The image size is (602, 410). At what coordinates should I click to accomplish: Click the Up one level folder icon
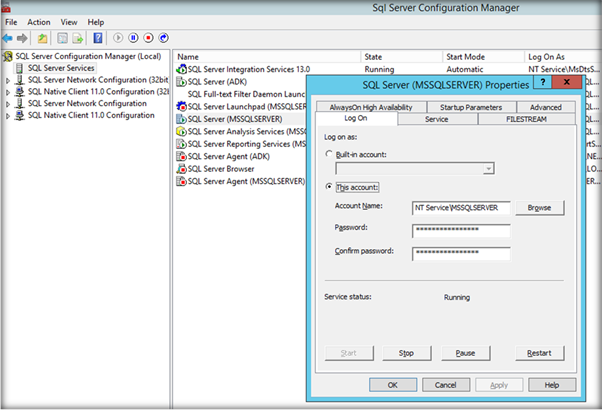click(x=42, y=38)
